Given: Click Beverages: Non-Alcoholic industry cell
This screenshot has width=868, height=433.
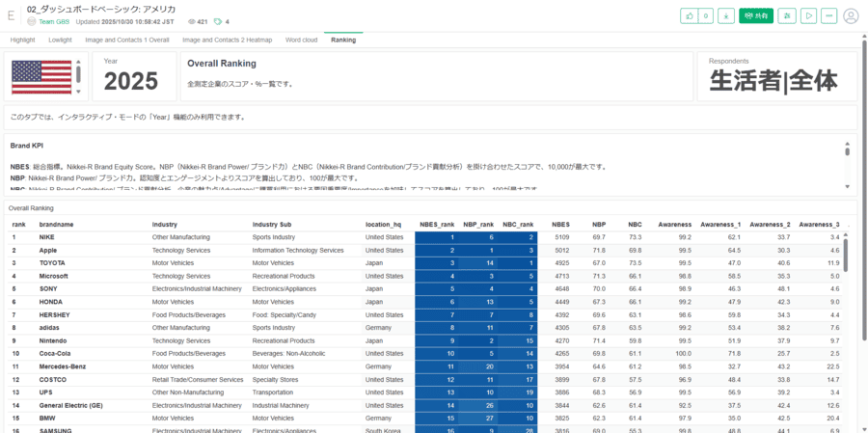Looking at the screenshot, I should pos(289,353).
